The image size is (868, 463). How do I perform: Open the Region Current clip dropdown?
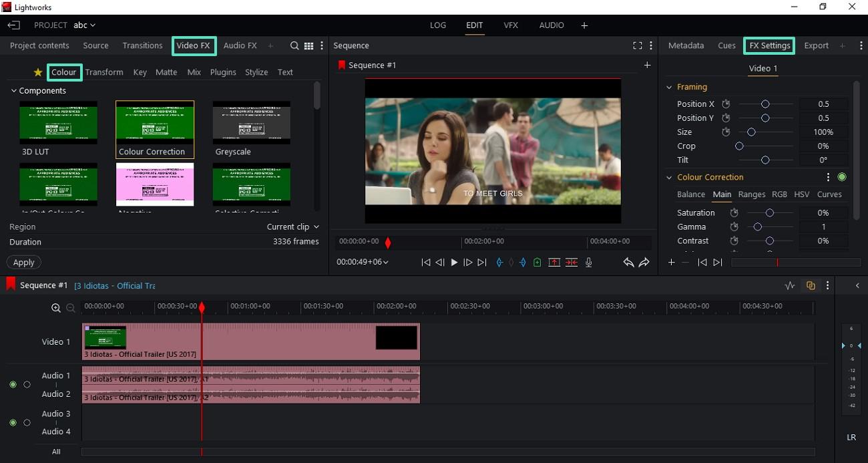(x=293, y=227)
